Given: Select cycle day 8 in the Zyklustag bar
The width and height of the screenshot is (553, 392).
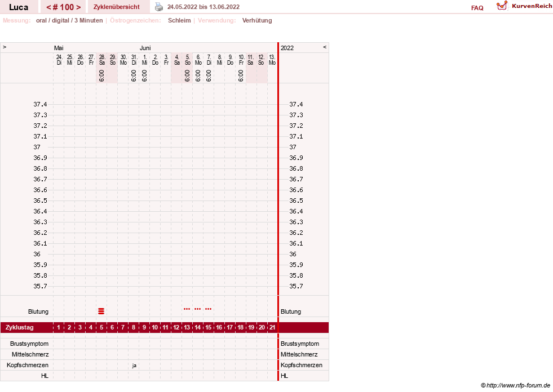Looking at the screenshot, I should click(x=133, y=327).
